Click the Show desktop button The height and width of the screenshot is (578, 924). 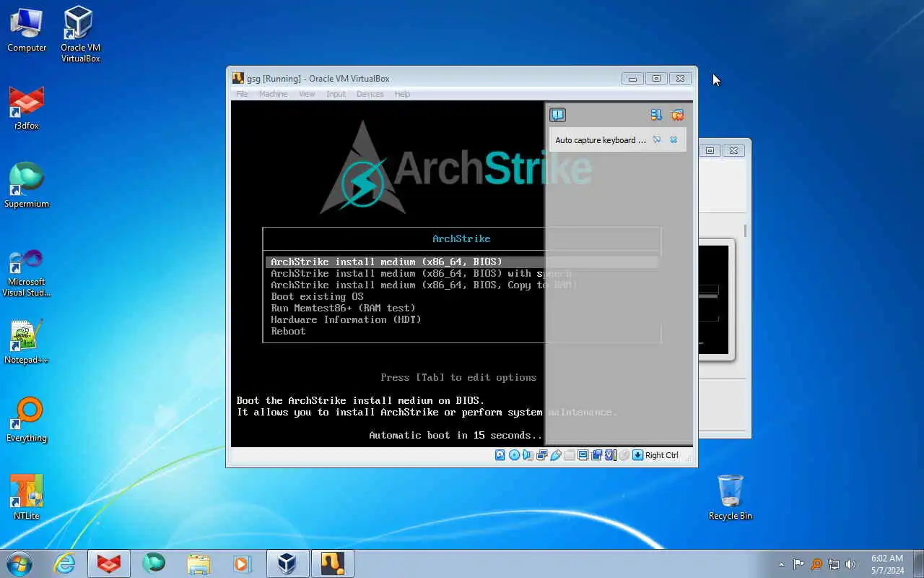click(919, 564)
